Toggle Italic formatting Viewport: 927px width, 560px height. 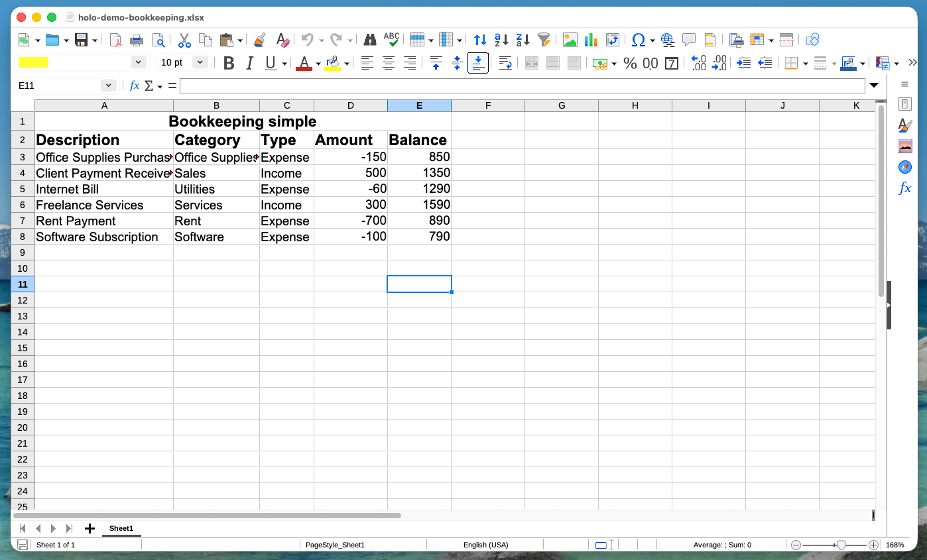click(250, 63)
